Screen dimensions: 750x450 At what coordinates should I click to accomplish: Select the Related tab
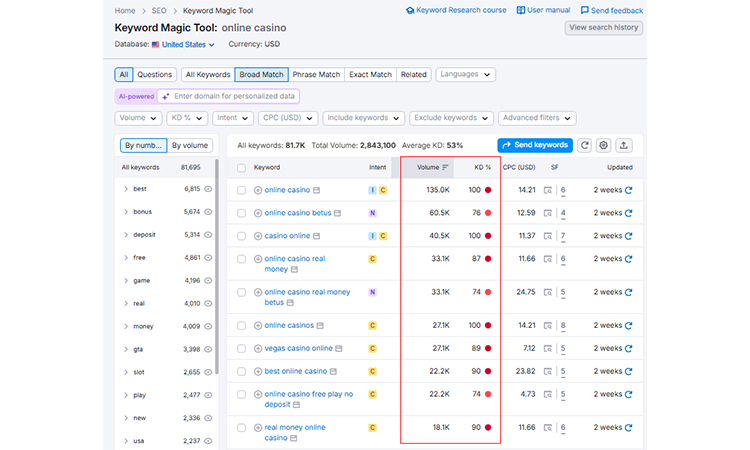tap(414, 75)
